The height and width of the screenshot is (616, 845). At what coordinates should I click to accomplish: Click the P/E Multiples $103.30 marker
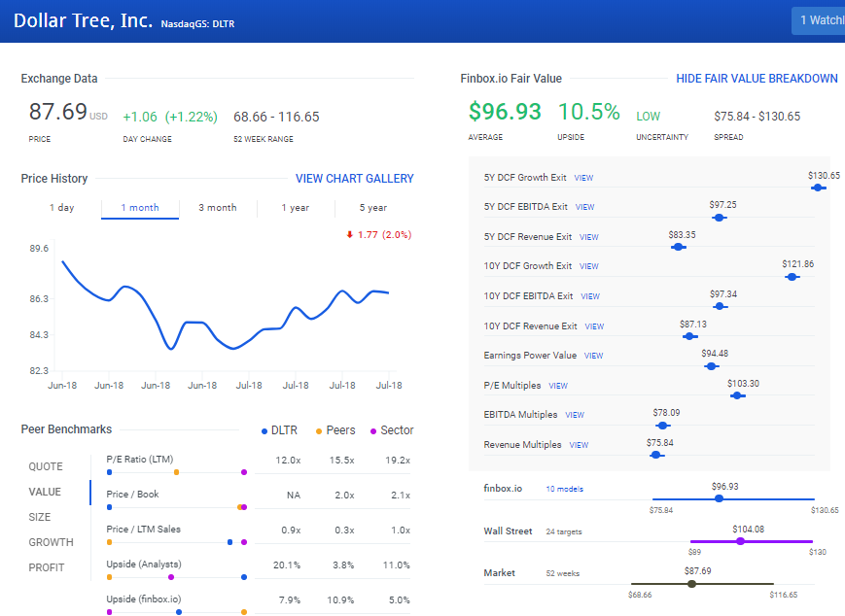point(737,395)
